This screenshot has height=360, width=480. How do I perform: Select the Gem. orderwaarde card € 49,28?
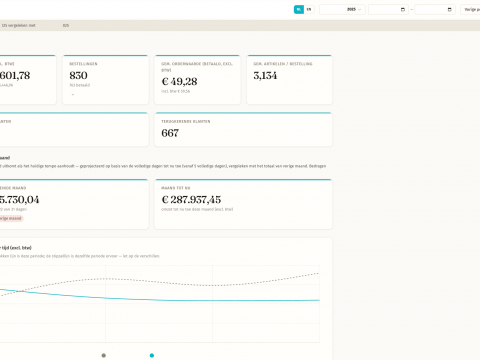(x=197, y=80)
